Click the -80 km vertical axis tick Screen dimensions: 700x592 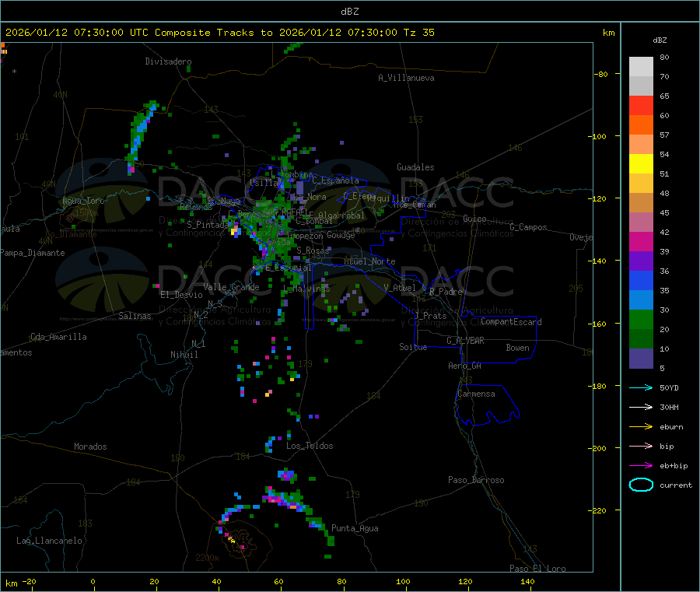pyautogui.click(x=600, y=74)
